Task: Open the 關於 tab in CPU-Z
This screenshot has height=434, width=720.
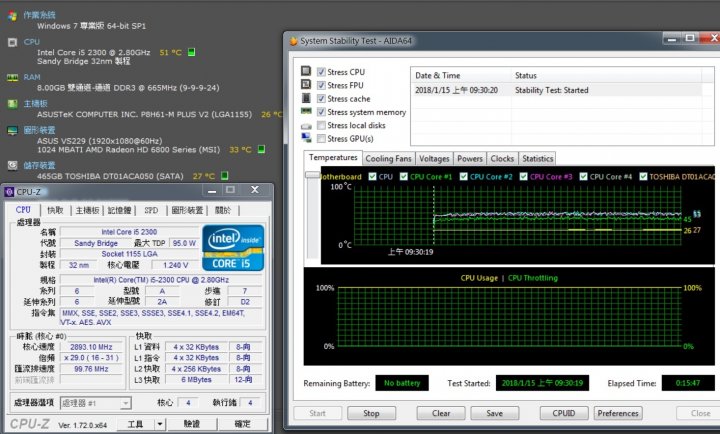Action: [x=223, y=210]
